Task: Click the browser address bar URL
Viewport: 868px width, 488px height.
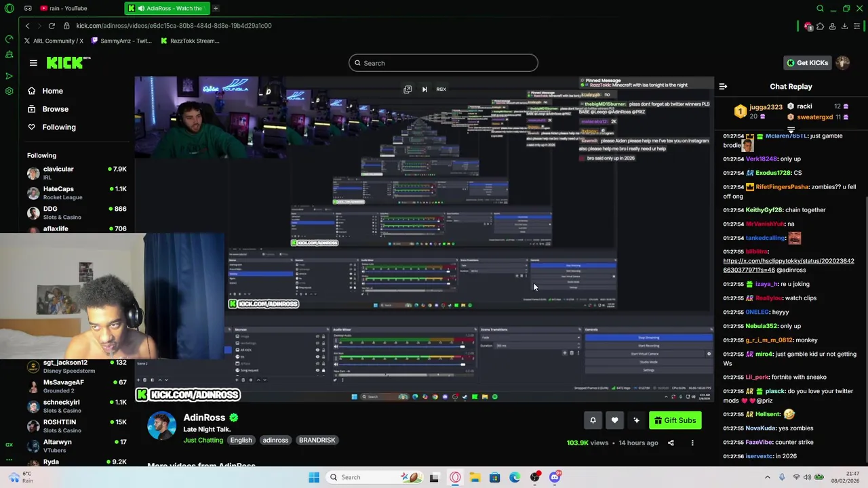Action: point(174,26)
